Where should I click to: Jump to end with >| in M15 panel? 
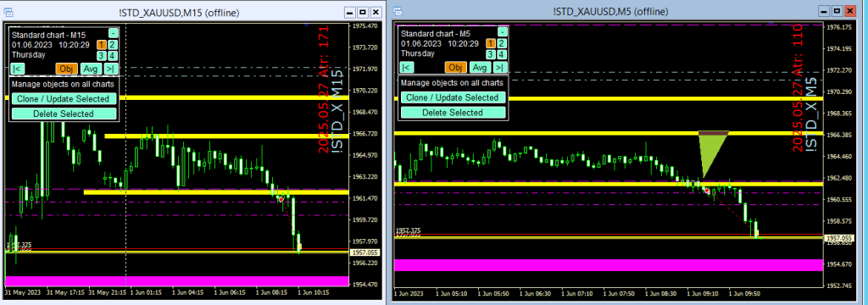tap(111, 69)
